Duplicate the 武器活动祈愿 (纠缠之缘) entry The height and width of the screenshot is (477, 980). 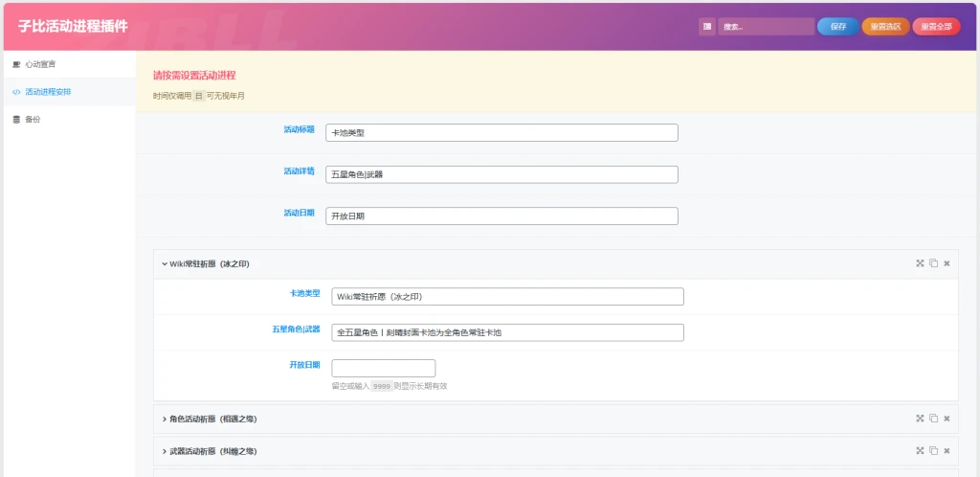pyautogui.click(x=933, y=450)
